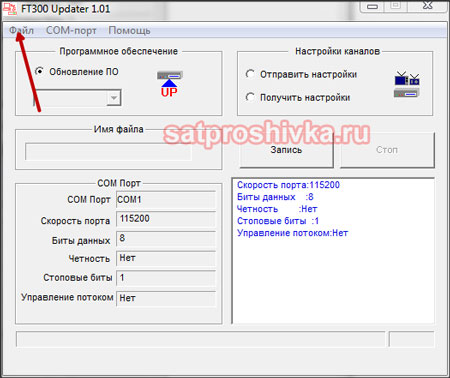Click the COM Порт field showing COM1
Image resolution: width=450 pixels, height=378 pixels.
click(166, 200)
